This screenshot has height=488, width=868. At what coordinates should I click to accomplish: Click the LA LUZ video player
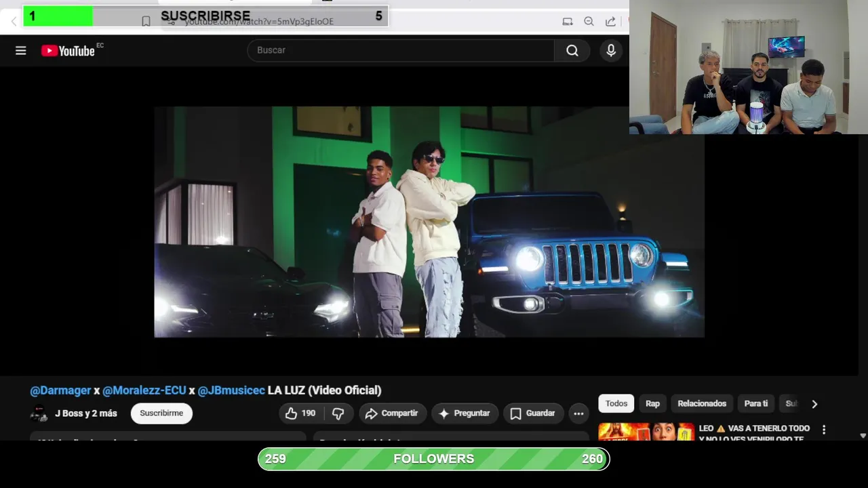point(429,222)
